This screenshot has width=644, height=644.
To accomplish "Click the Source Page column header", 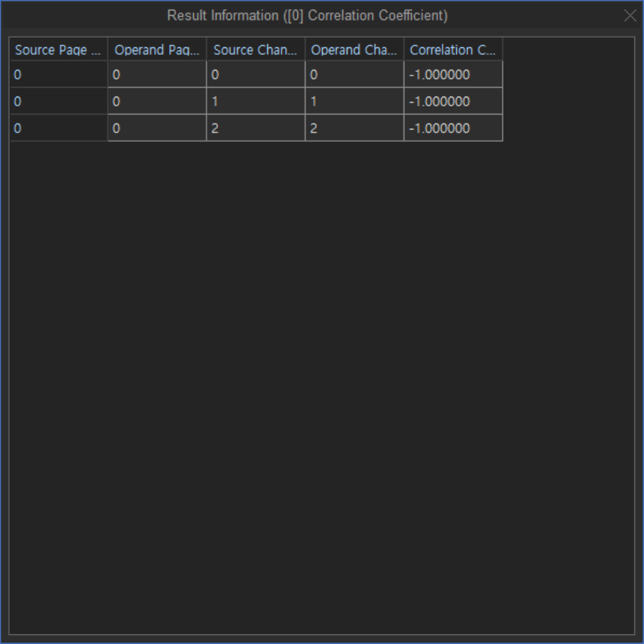I will tap(58, 50).
